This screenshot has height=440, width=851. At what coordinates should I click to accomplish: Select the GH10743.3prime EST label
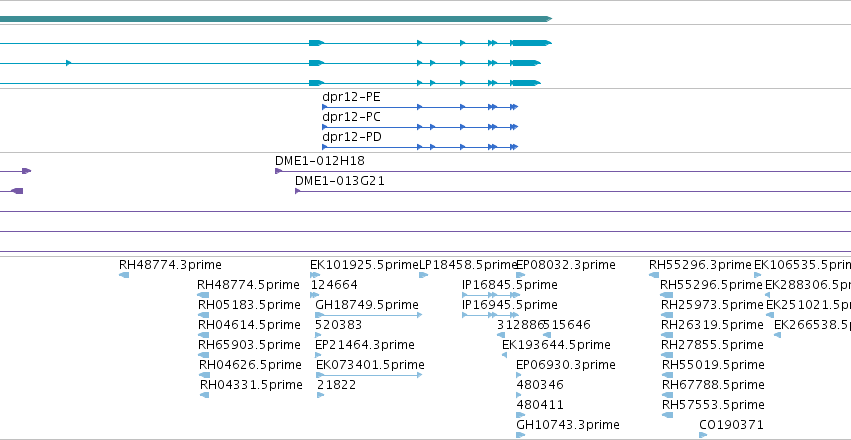point(568,425)
